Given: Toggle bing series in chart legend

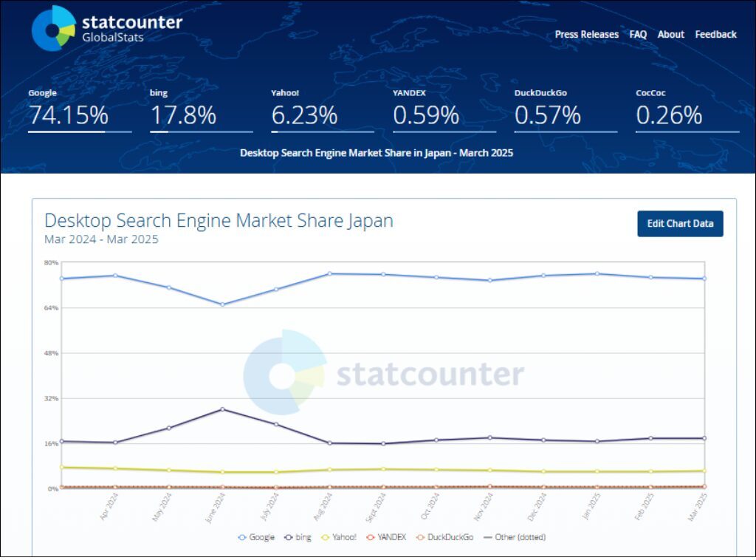Looking at the screenshot, I should 298,537.
